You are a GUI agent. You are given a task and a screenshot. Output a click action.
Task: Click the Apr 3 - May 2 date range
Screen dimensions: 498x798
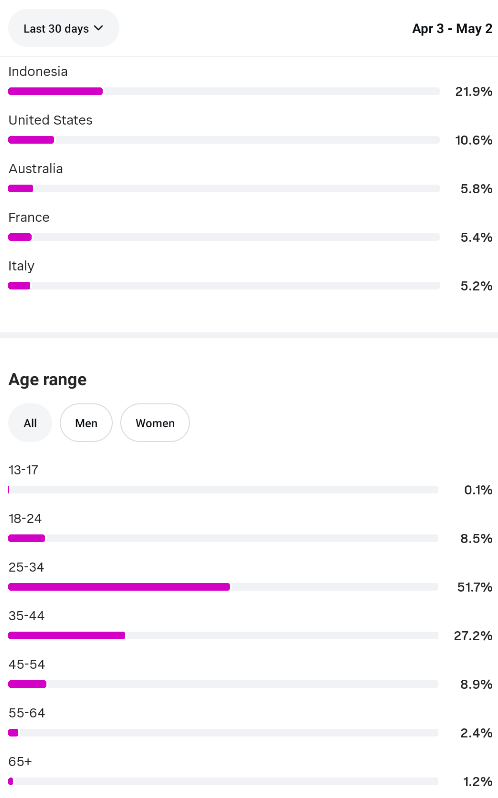click(x=452, y=28)
